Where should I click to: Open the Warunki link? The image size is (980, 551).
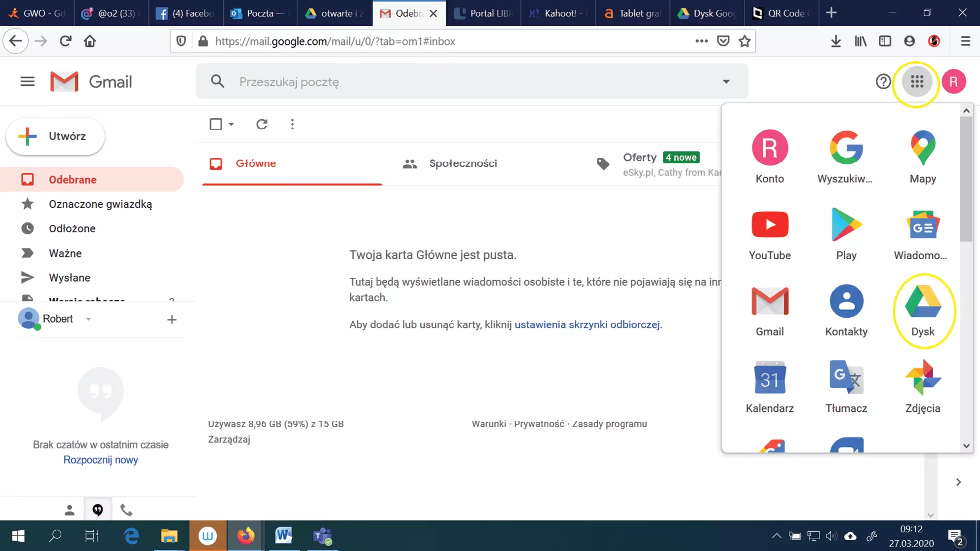point(489,424)
